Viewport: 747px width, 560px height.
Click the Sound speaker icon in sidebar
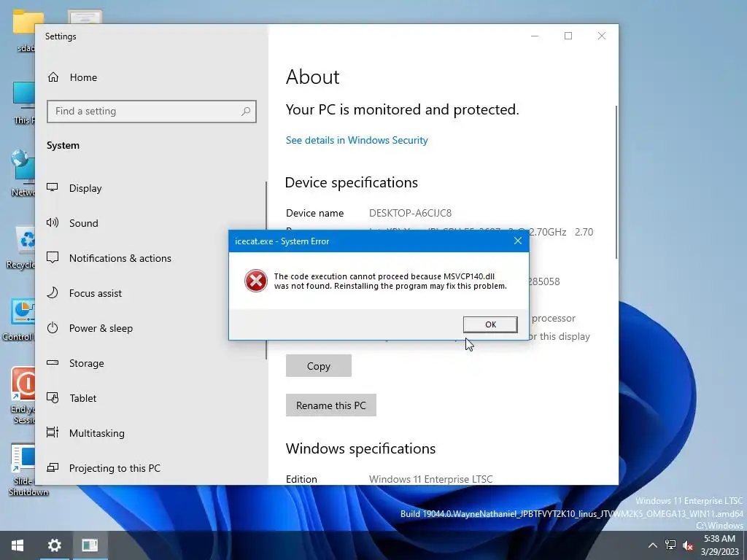[x=53, y=222]
